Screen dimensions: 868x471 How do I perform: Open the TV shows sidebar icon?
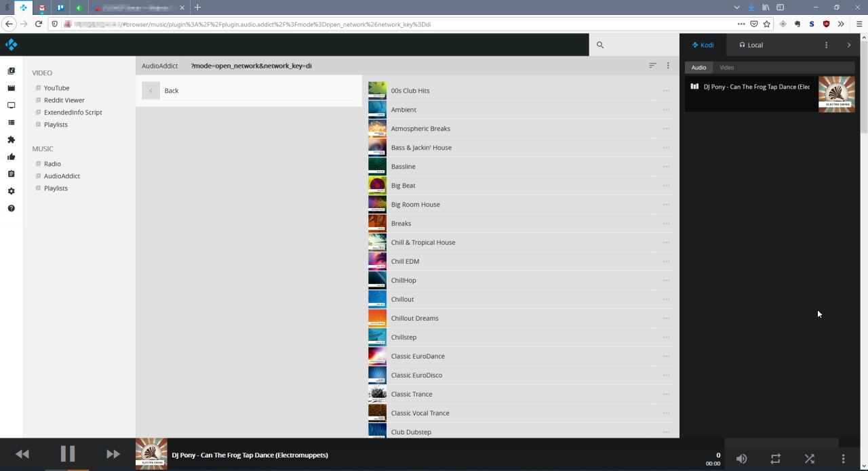pos(11,105)
